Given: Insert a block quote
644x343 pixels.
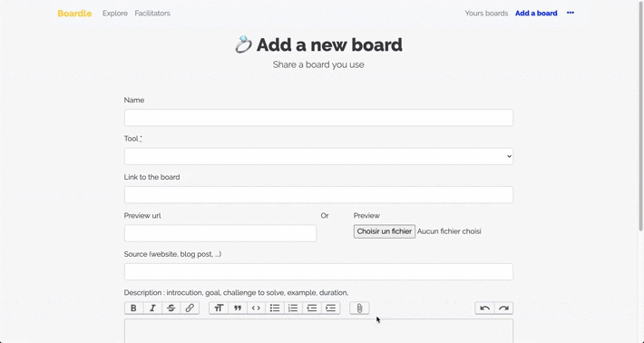Looking at the screenshot, I should 238,309.
